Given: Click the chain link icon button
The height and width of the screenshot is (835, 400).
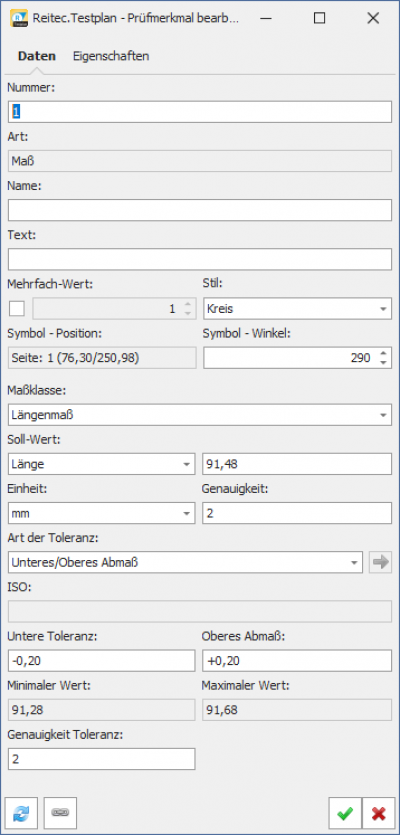Looking at the screenshot, I should pos(60,813).
